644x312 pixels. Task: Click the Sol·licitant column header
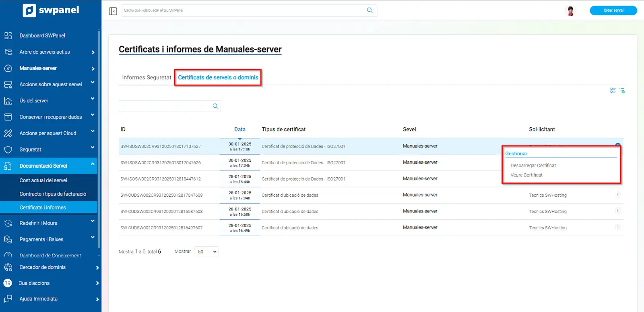(x=542, y=129)
